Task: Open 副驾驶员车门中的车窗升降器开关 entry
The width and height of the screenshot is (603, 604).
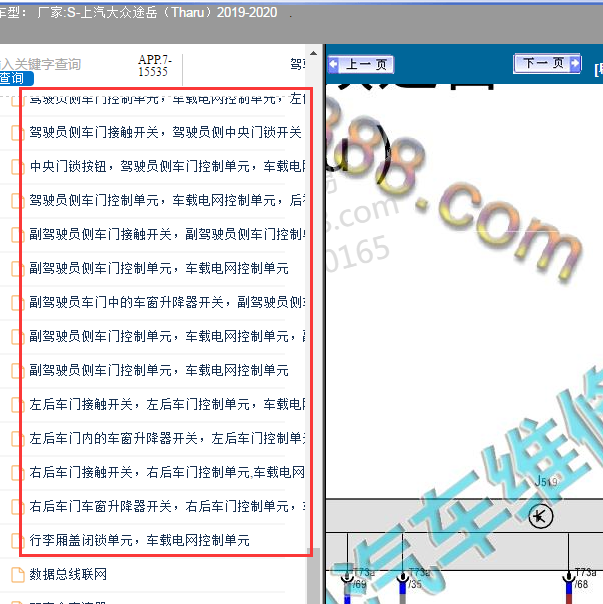Action: pos(168,302)
